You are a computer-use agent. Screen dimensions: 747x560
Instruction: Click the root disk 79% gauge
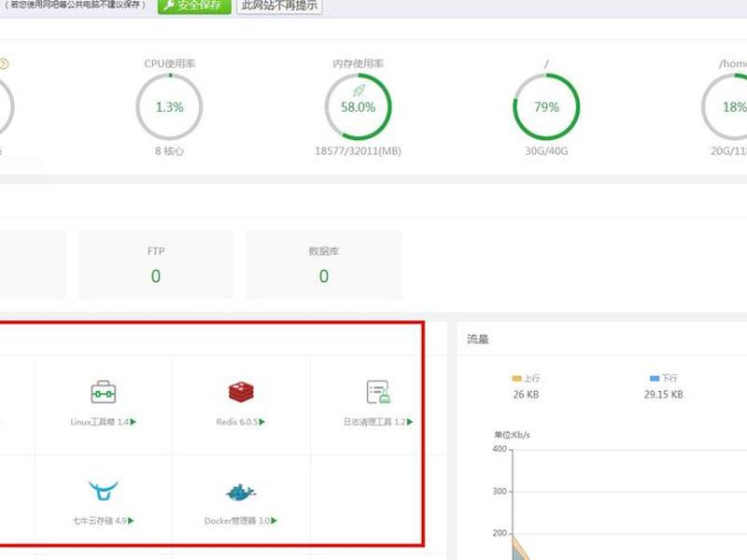[546, 106]
